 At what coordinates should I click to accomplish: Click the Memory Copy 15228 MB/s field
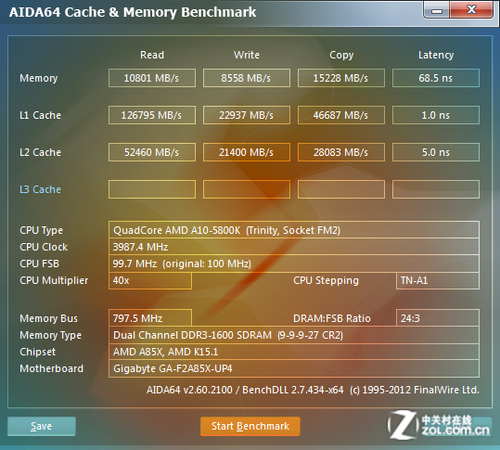click(x=341, y=78)
